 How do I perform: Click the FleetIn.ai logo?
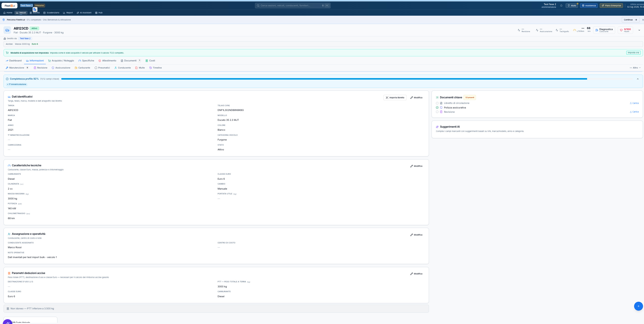coord(10,6)
